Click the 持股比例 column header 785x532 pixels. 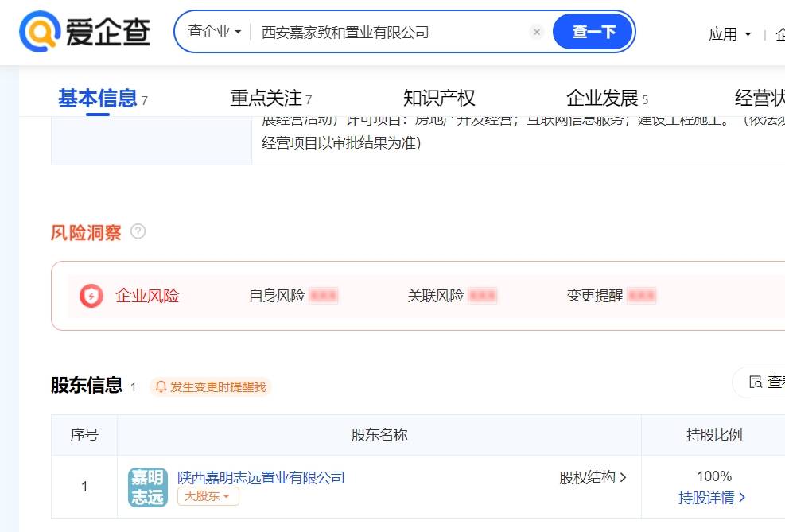[714, 434]
